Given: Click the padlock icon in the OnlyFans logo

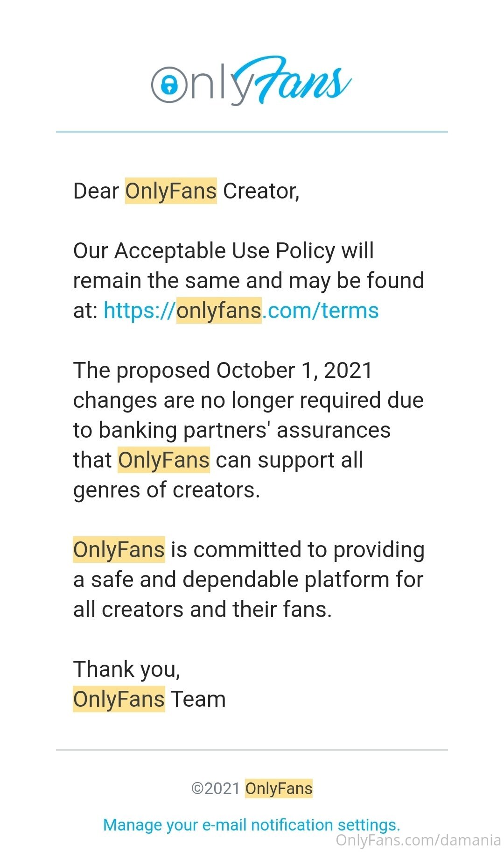Looking at the screenshot, I should coord(169,85).
